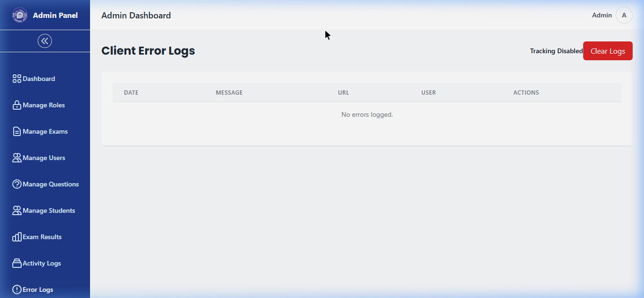
Task: Click the Manage Roles lock icon
Action: (17, 105)
